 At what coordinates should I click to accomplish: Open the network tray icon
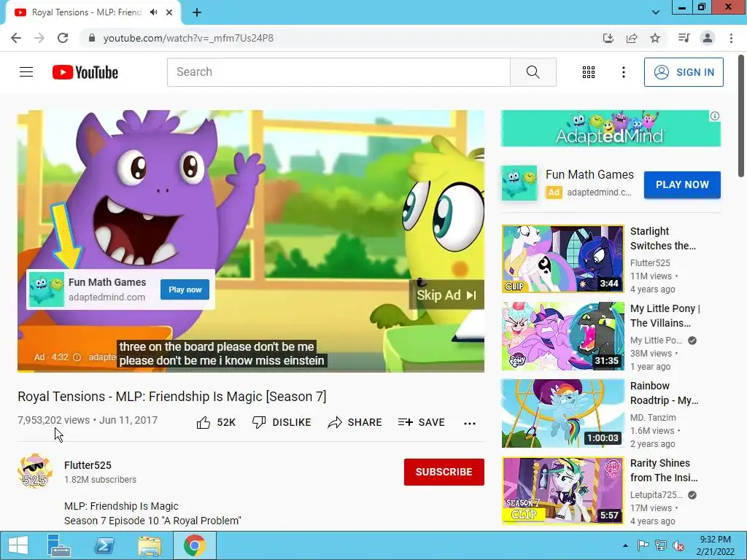tap(661, 545)
